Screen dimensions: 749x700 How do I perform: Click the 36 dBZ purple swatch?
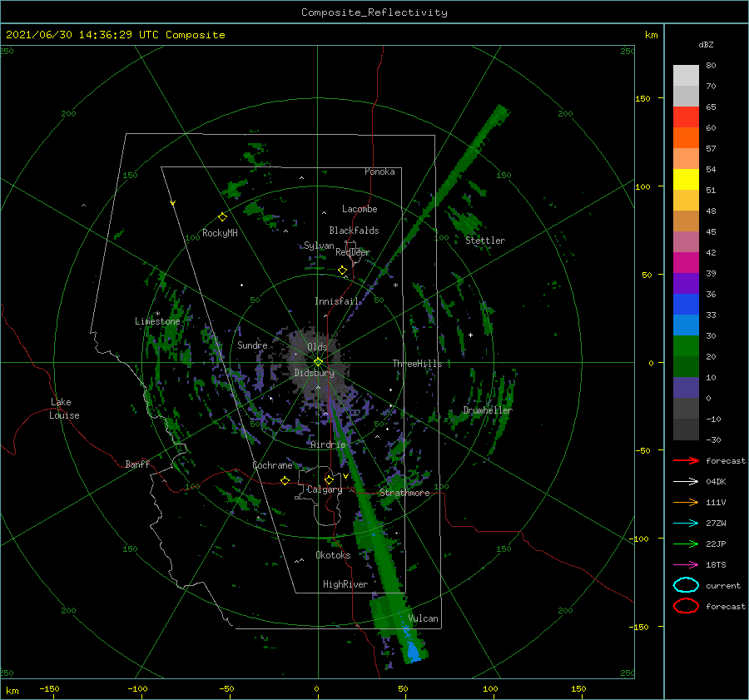686,283
